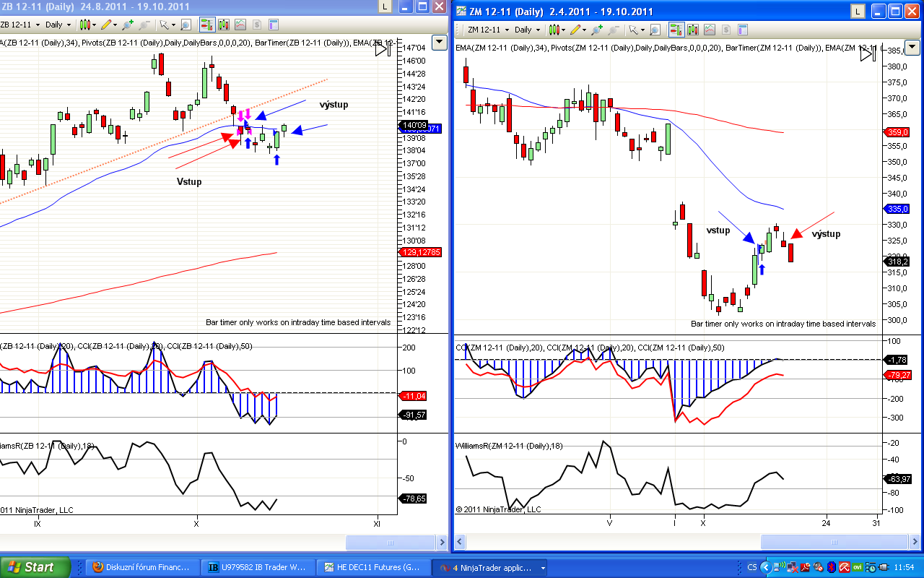Screen dimensions: 924x578
Task: Select the cursor pointer tool in ZM chart
Action: (x=633, y=30)
